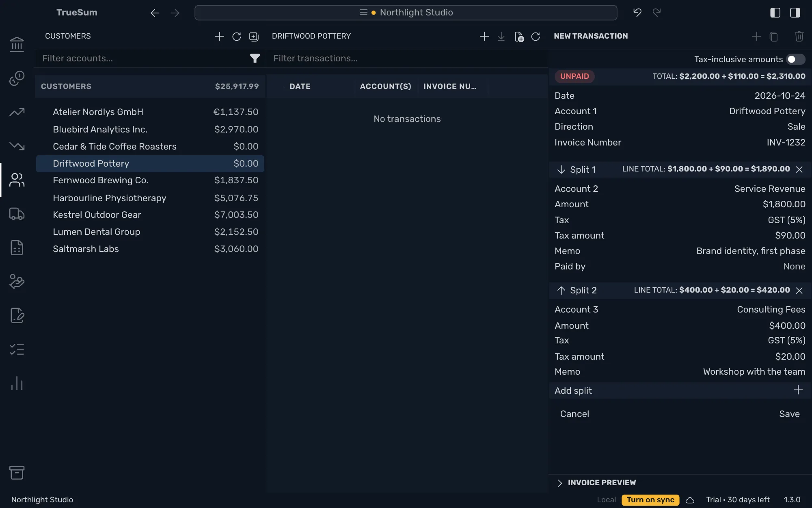Viewport: 812px width, 508px height.
Task: Click the import download arrow icon
Action: point(501,37)
